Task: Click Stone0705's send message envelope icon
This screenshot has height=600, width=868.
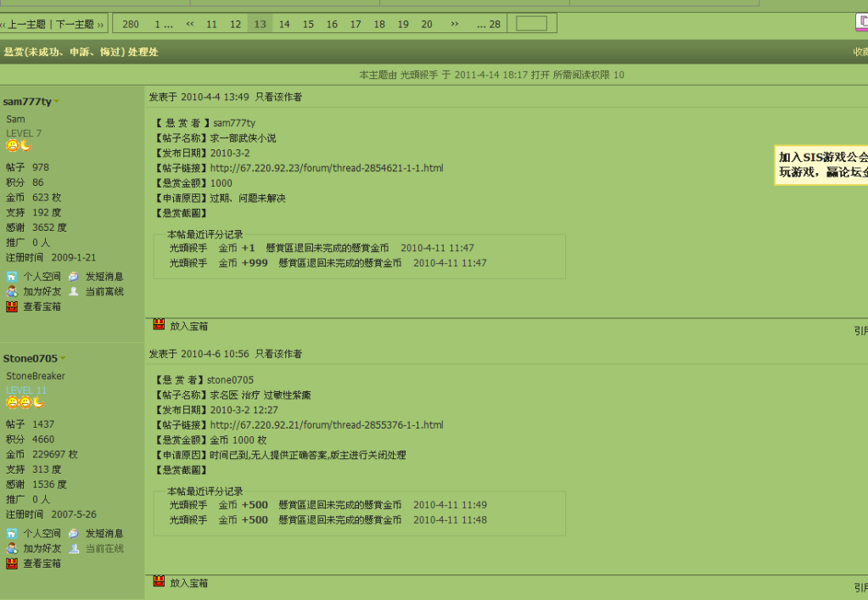Action: coord(74,533)
